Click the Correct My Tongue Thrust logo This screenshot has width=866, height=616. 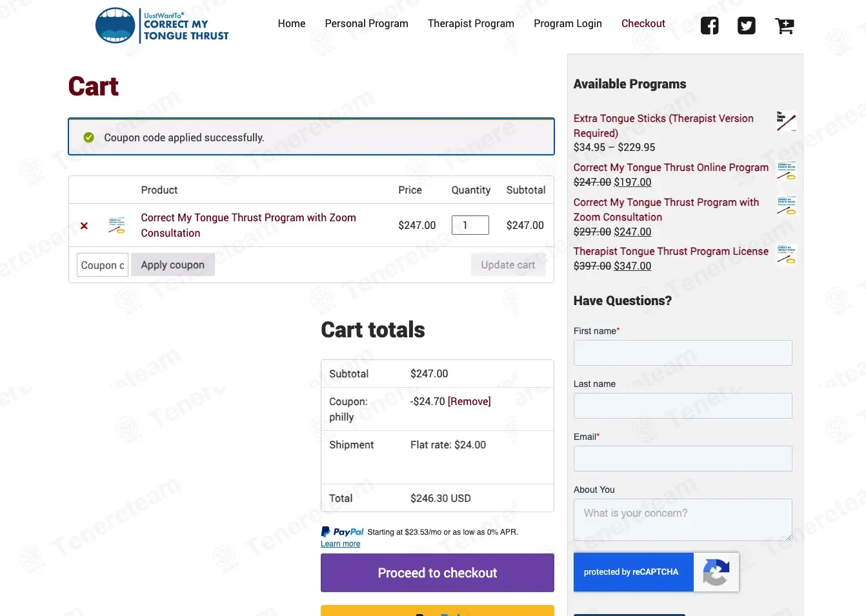pos(162,26)
